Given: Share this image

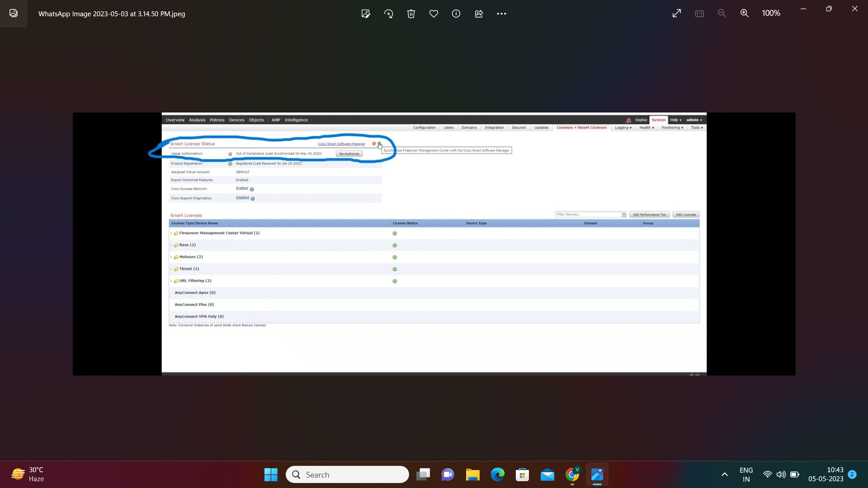Looking at the screenshot, I should [x=479, y=14].
